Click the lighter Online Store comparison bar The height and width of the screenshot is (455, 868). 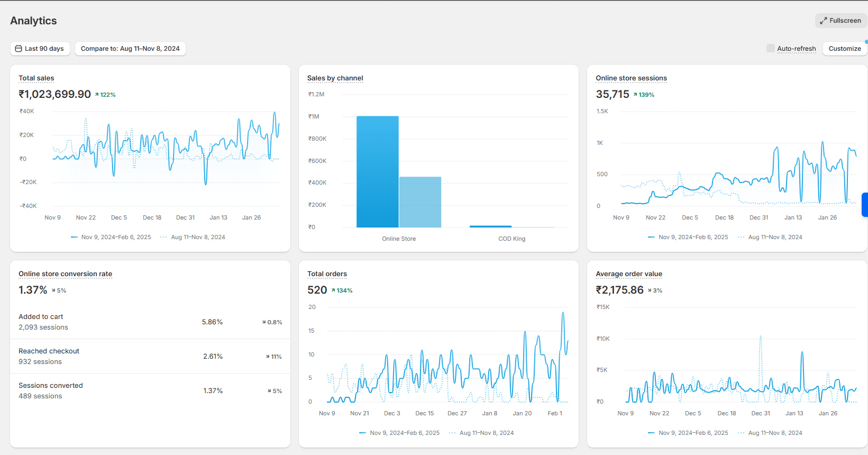pos(420,202)
